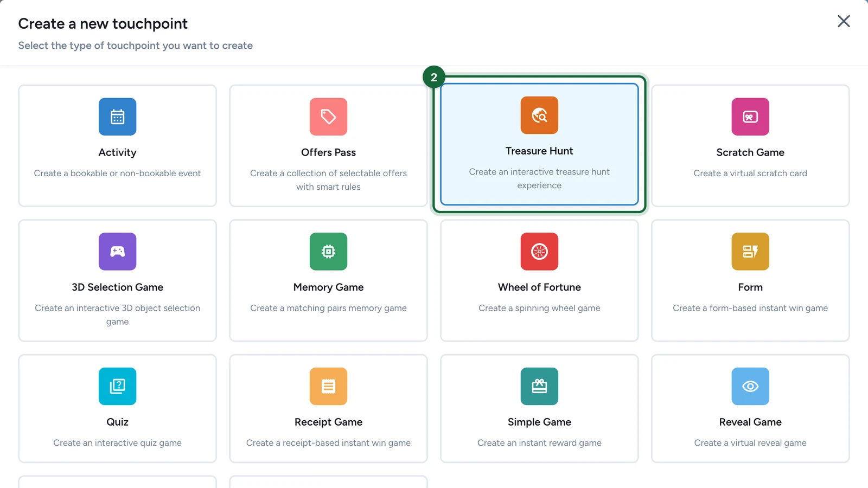
Task: Click the blue Activity calendar icon
Action: coord(117,117)
